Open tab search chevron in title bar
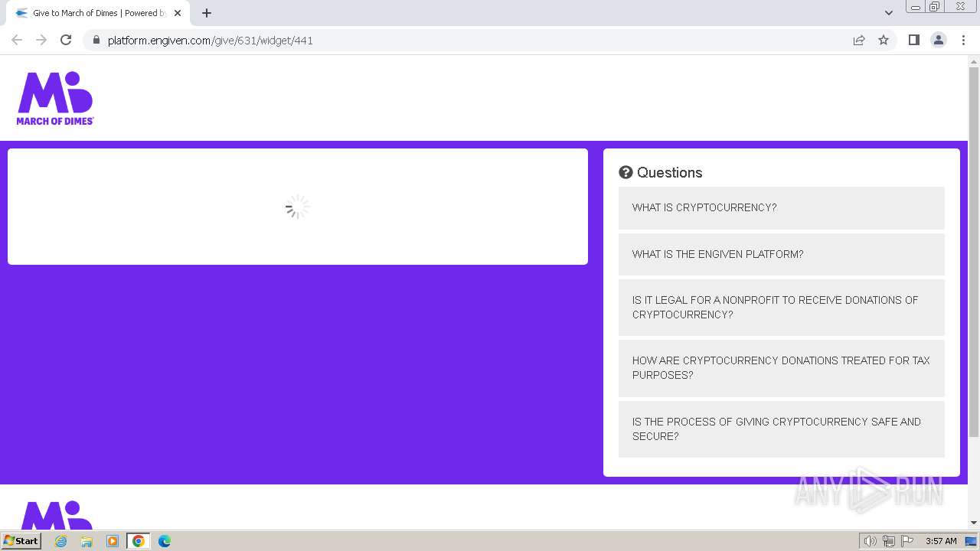The image size is (980, 551). (889, 13)
